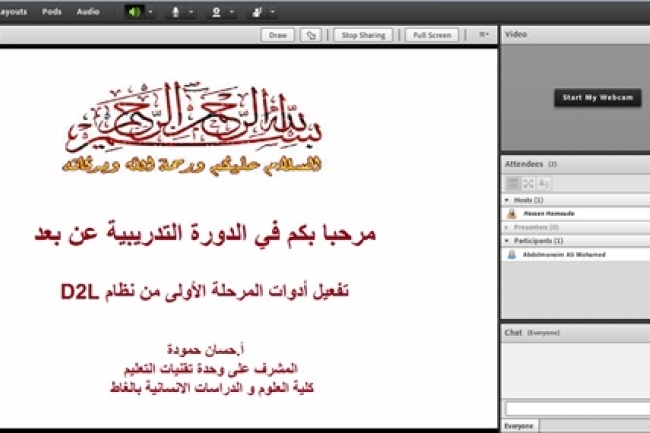Click the microphone icon in the top bar

tap(175, 12)
